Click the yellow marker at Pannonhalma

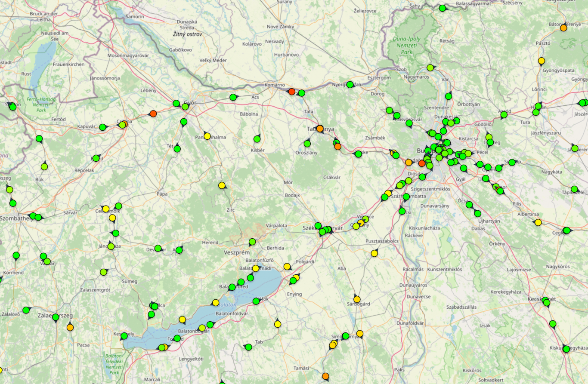(x=207, y=136)
